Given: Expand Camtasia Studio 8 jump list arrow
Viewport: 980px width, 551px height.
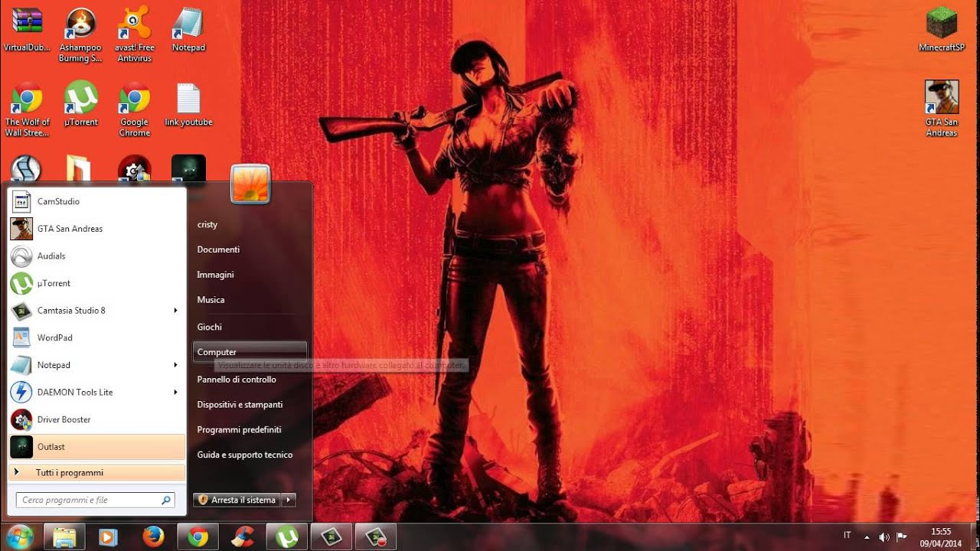Looking at the screenshot, I should coord(175,311).
